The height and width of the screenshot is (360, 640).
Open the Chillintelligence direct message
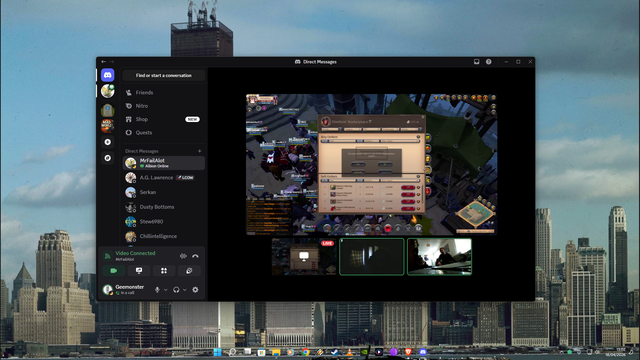click(x=164, y=236)
